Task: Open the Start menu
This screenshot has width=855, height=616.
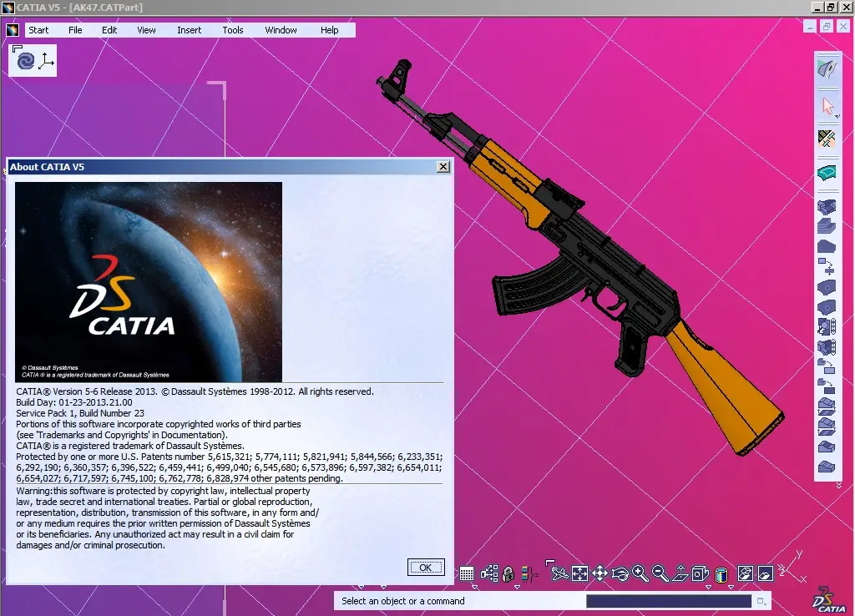Action: pos(38,30)
